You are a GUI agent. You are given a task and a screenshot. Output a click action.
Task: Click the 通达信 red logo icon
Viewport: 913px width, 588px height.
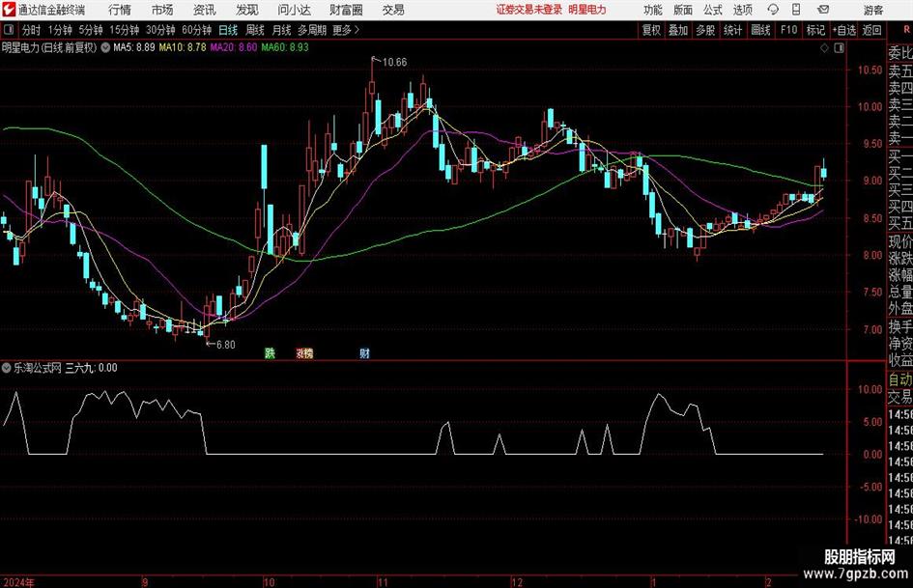pyautogui.click(x=9, y=10)
